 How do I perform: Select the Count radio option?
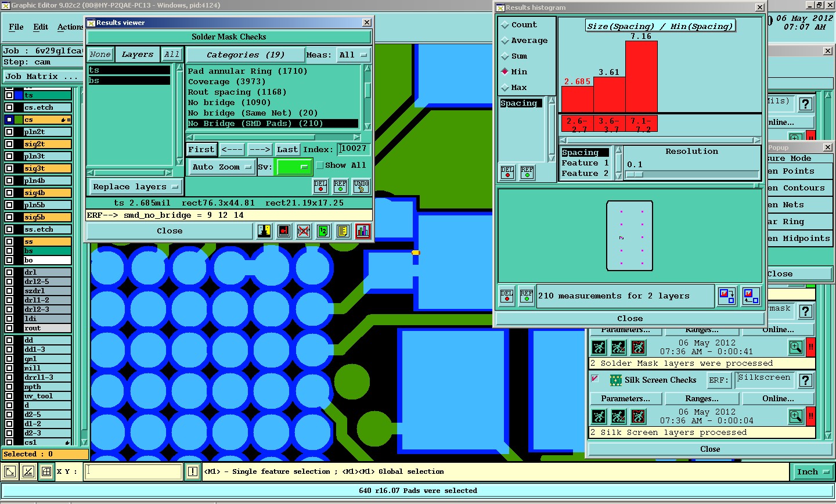point(505,25)
